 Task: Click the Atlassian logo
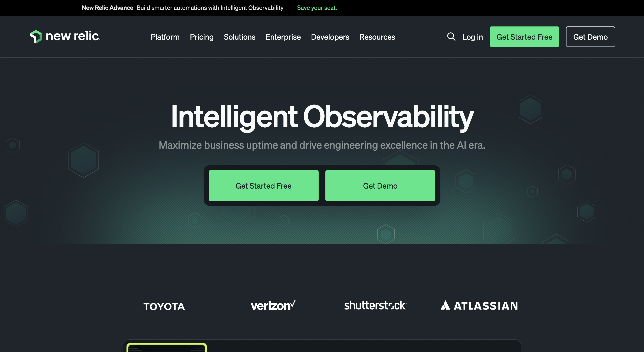coord(479,305)
